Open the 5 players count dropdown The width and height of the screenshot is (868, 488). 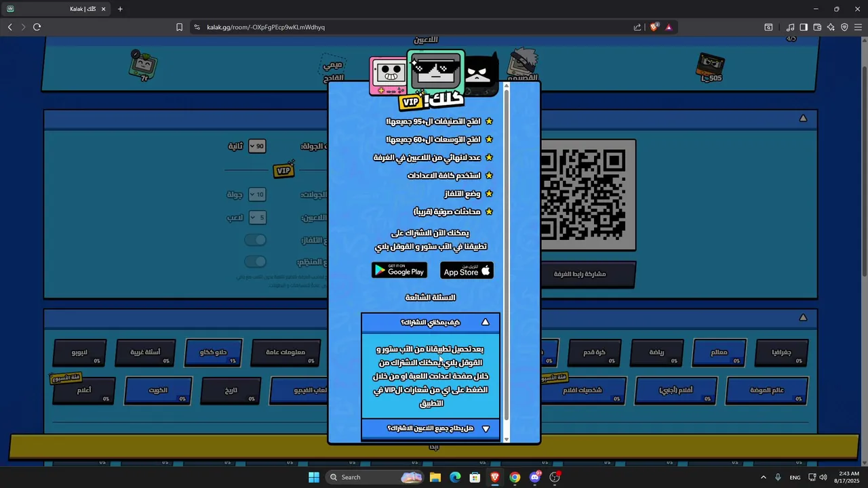[x=256, y=218]
